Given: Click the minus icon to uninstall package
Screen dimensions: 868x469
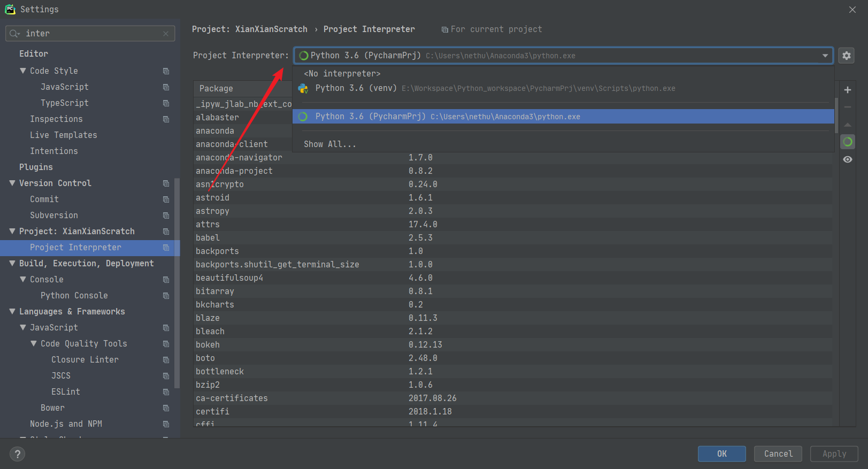Looking at the screenshot, I should (x=848, y=107).
